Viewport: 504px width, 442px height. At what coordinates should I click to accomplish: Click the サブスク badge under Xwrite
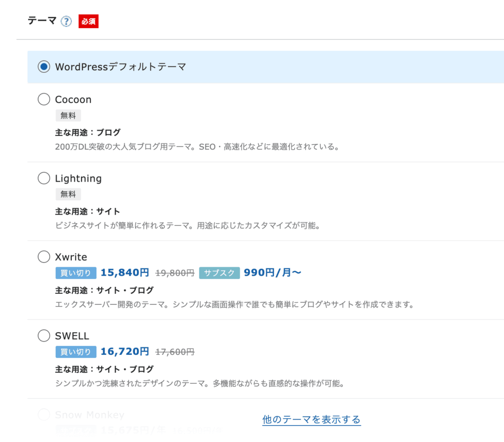click(x=219, y=273)
